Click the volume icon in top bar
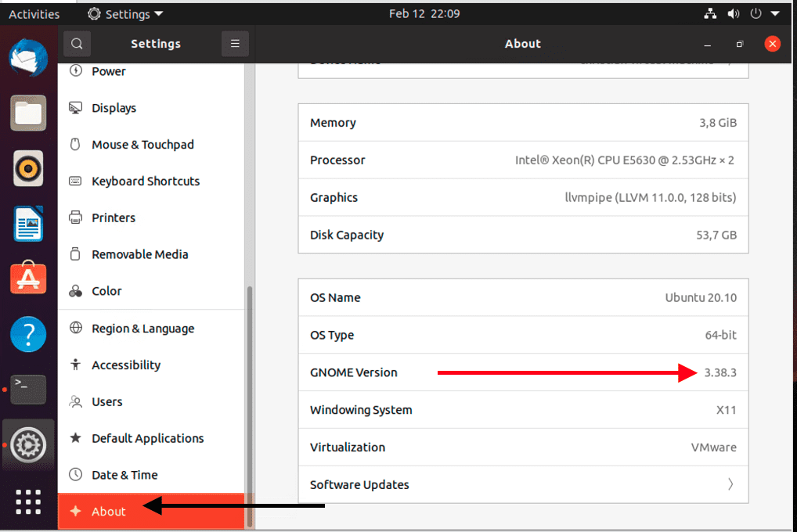The width and height of the screenshot is (797, 532). pyautogui.click(x=734, y=14)
